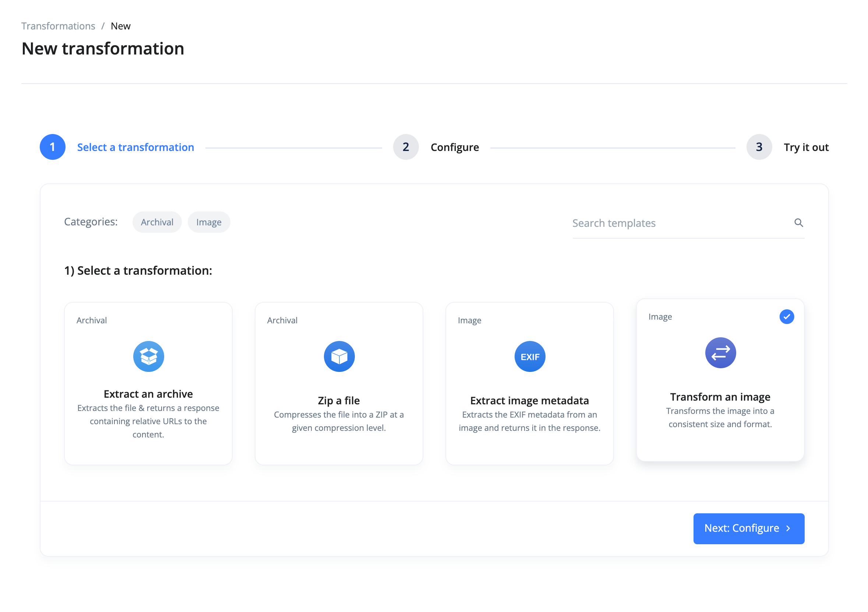
Task: Click the step 2 circle
Action: (x=406, y=147)
